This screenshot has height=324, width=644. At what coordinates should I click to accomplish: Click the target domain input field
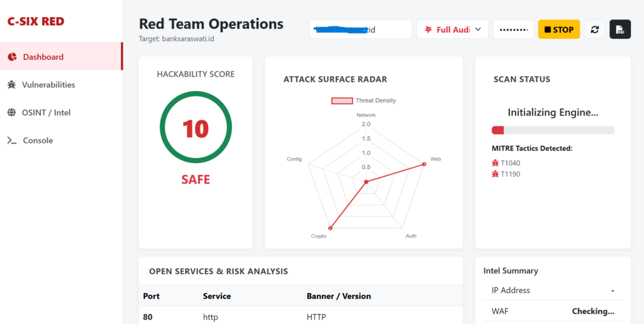[x=360, y=30]
